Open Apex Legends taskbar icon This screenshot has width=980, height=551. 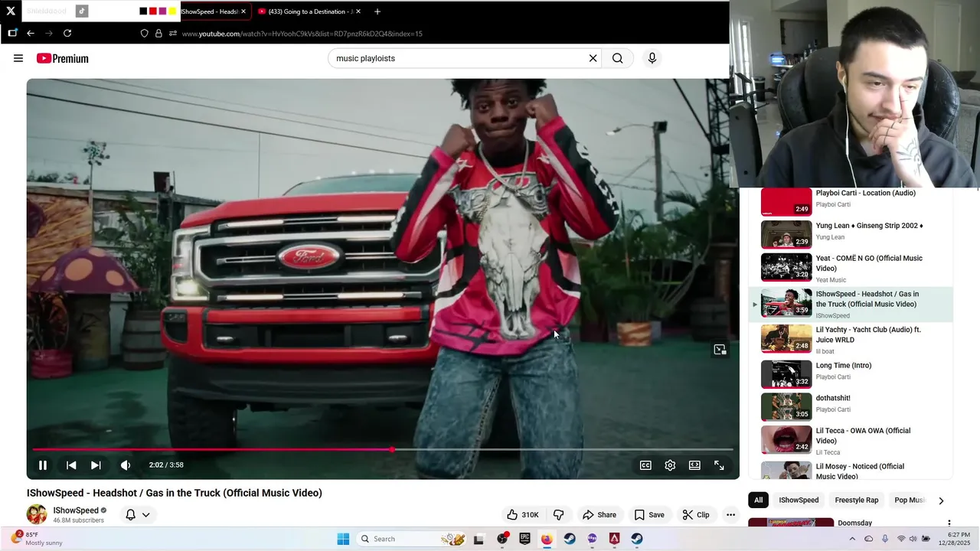[614, 539]
